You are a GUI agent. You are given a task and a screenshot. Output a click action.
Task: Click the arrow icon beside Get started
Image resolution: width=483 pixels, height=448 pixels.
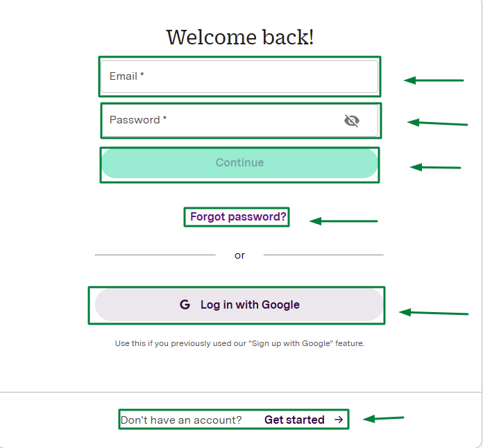(x=339, y=420)
